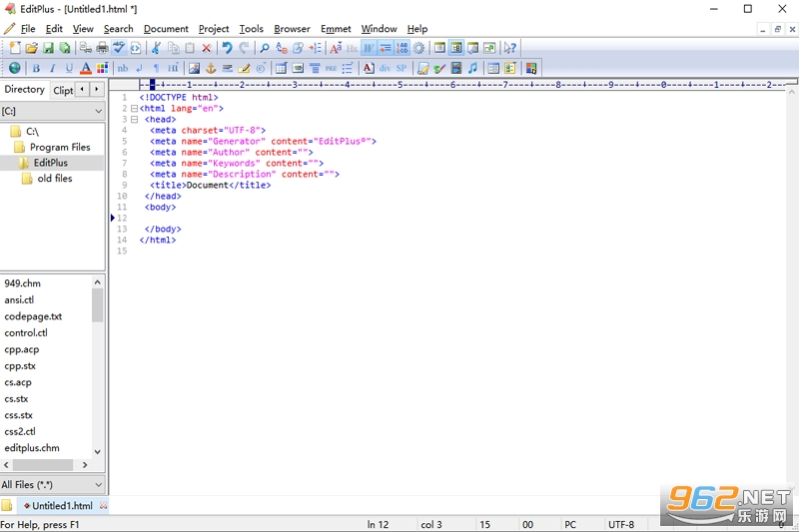Click the Browser globe icon

point(15,68)
